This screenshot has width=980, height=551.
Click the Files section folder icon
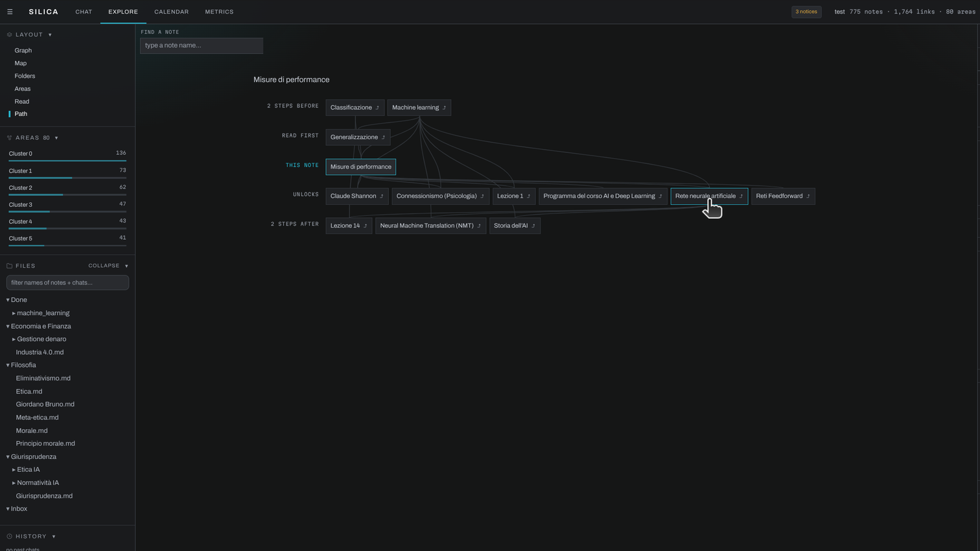[9, 266]
